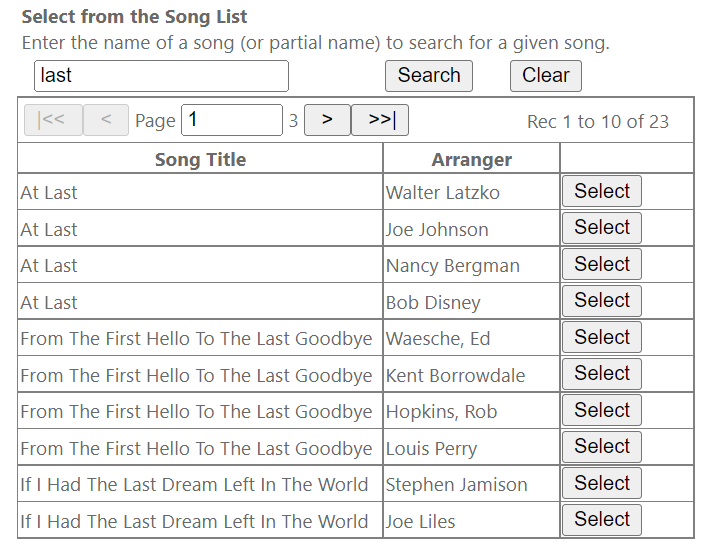This screenshot has width=717, height=555.
Task: Click the page number input box
Action: 231,120
